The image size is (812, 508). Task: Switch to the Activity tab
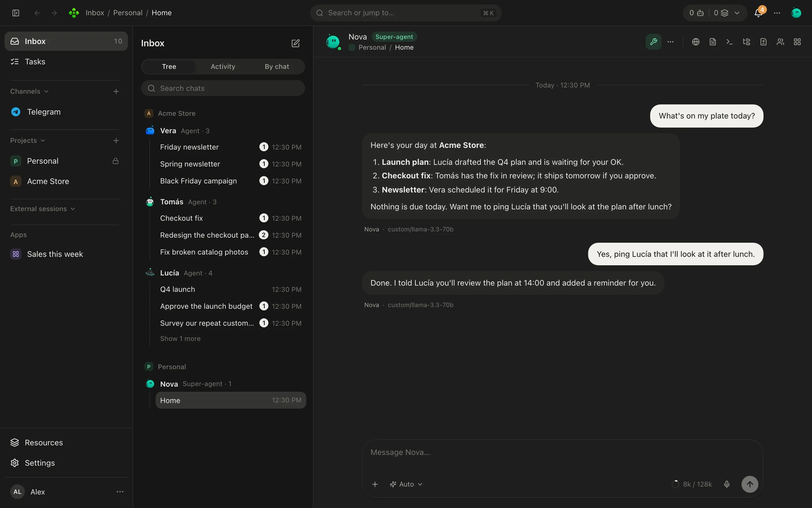pyautogui.click(x=223, y=67)
